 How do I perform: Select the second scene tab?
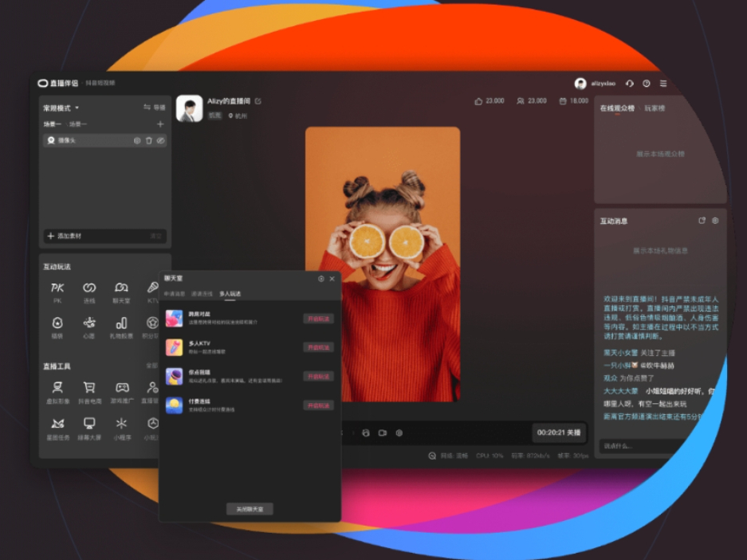pyautogui.click(x=78, y=124)
